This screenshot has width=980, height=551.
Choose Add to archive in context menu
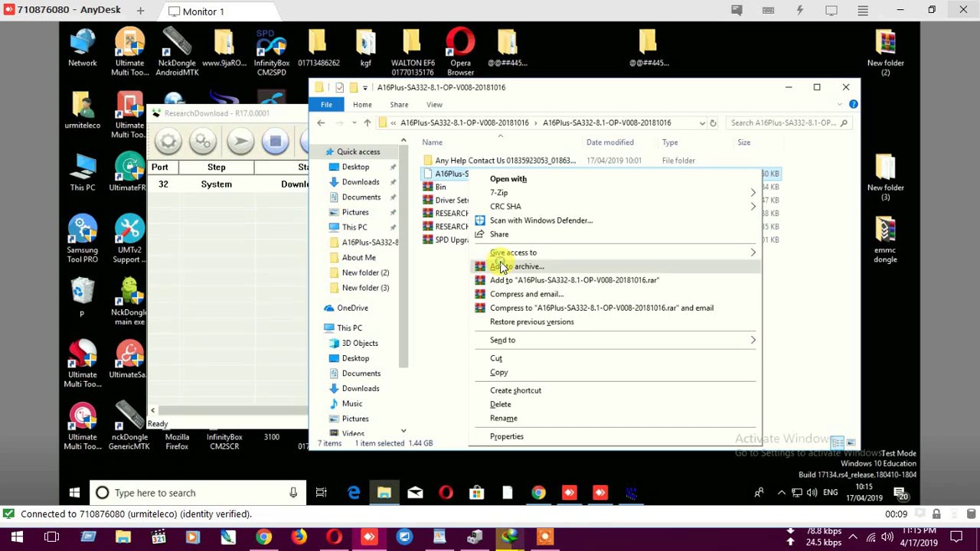pyautogui.click(x=614, y=266)
